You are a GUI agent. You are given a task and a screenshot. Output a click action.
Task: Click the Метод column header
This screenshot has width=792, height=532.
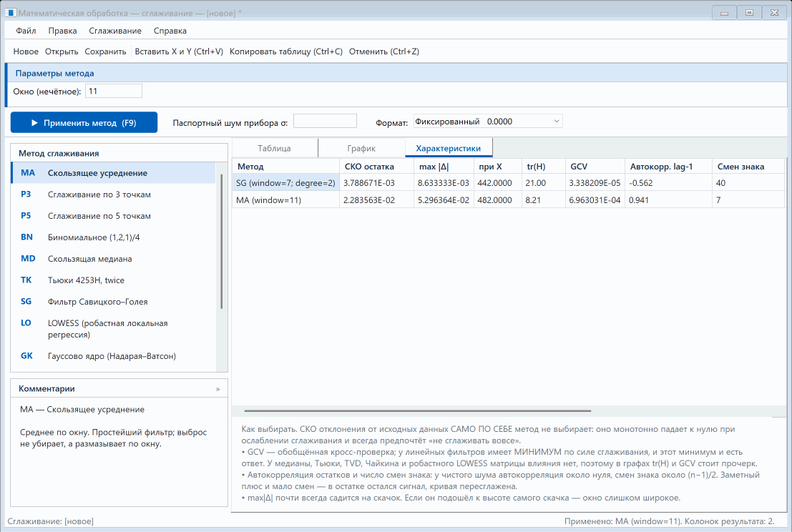pos(286,167)
